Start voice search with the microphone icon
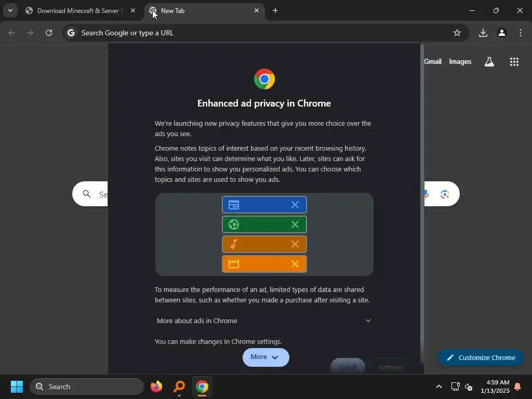The height and width of the screenshot is (399, 532). (x=426, y=194)
